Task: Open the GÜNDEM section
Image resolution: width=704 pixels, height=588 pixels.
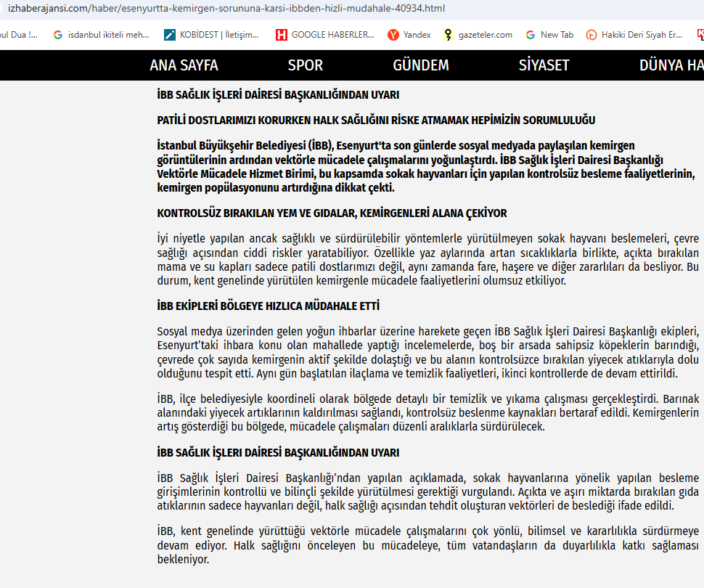Action: point(421,65)
